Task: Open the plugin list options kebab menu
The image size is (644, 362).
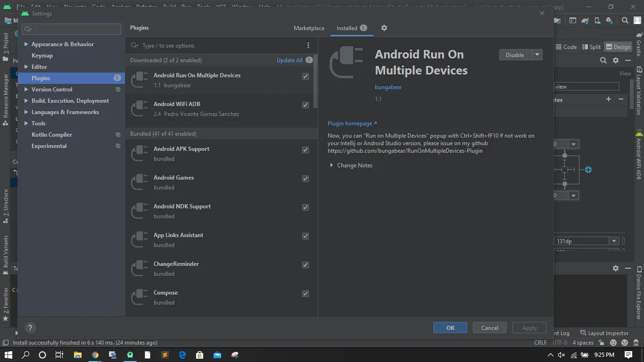Action: coord(308,45)
